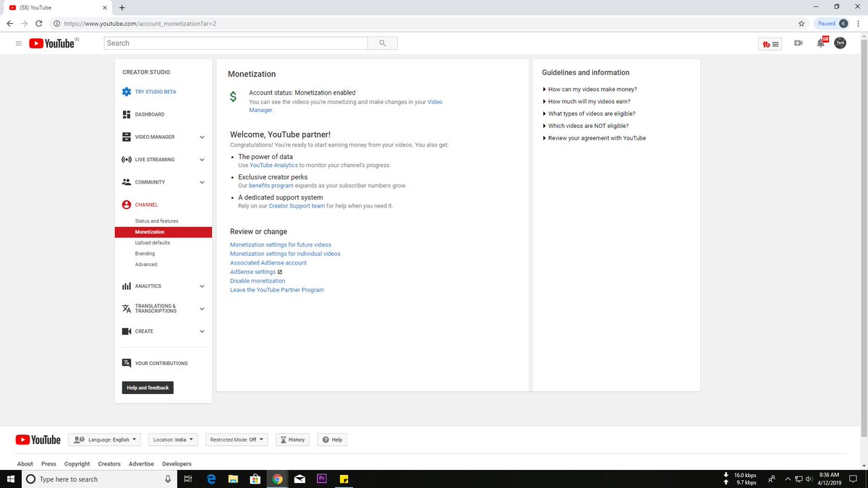The image size is (868, 488).
Task: Click the Paused Chrome profile button
Action: [832, 23]
